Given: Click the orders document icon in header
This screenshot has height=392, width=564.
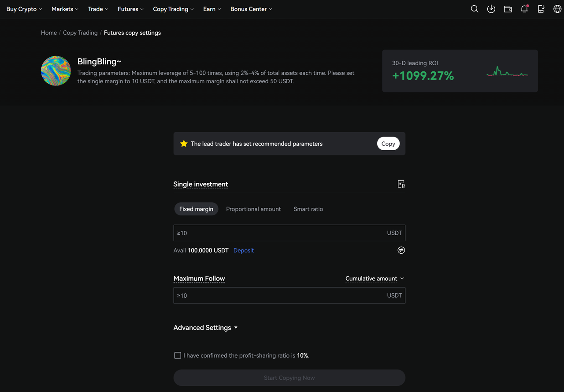Looking at the screenshot, I should pos(541,9).
